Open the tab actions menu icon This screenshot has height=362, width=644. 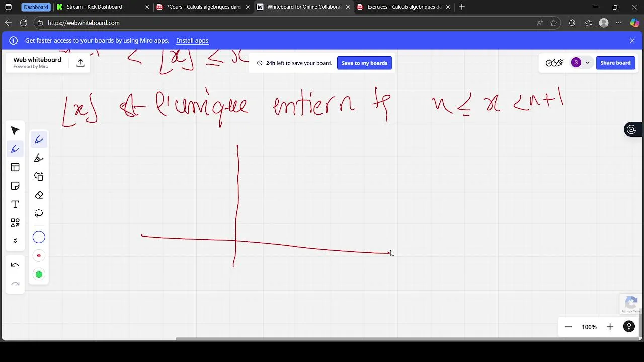coord(8,7)
